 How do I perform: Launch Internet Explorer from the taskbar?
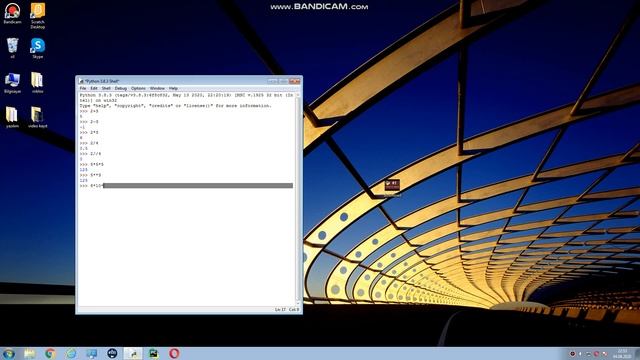pyautogui.click(x=71, y=353)
